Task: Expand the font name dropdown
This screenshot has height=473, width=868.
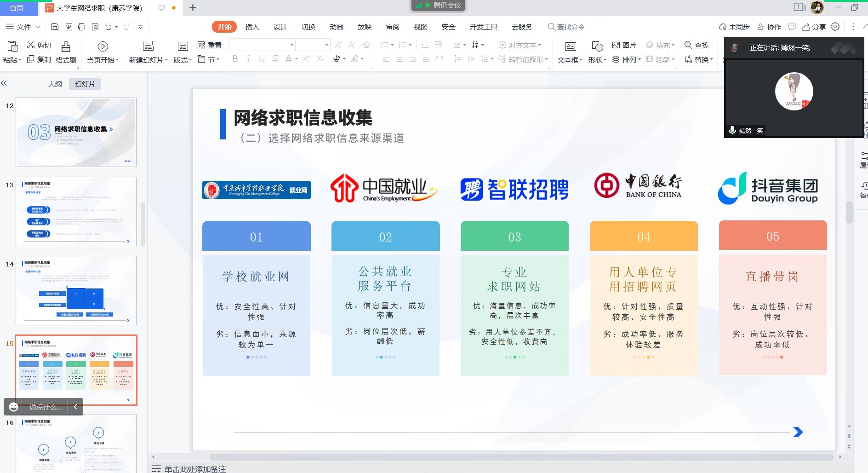Action: point(291,45)
